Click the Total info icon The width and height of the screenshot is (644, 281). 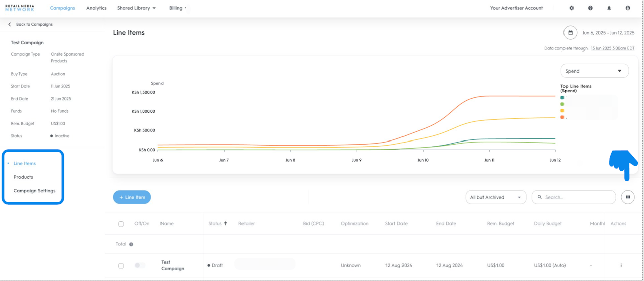[x=131, y=244]
